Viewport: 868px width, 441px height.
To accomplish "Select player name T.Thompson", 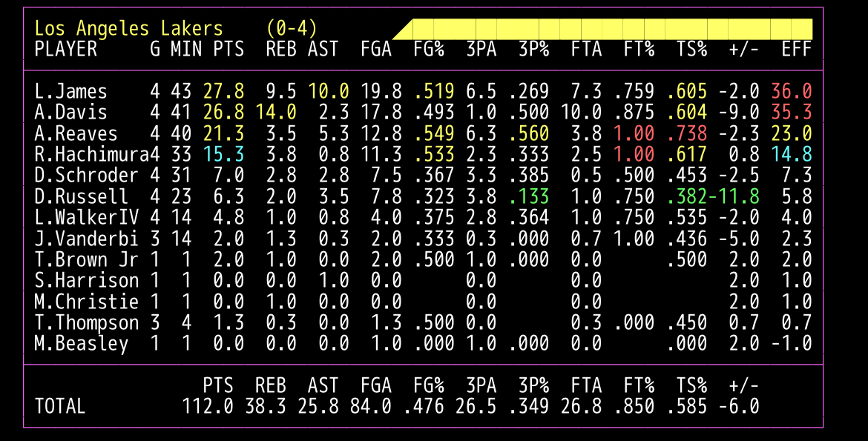I will coord(86,322).
